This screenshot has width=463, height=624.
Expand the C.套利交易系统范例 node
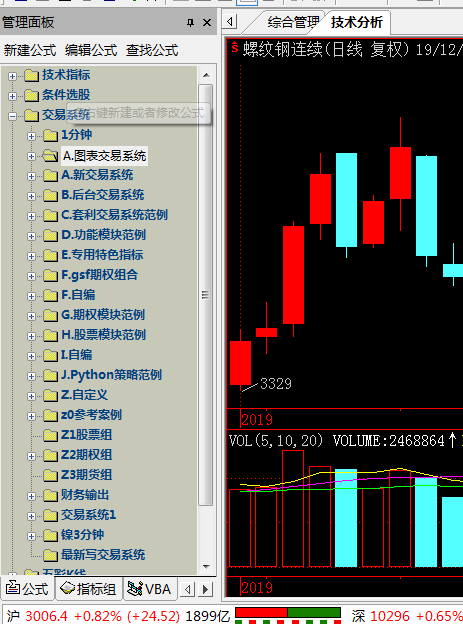click(31, 216)
